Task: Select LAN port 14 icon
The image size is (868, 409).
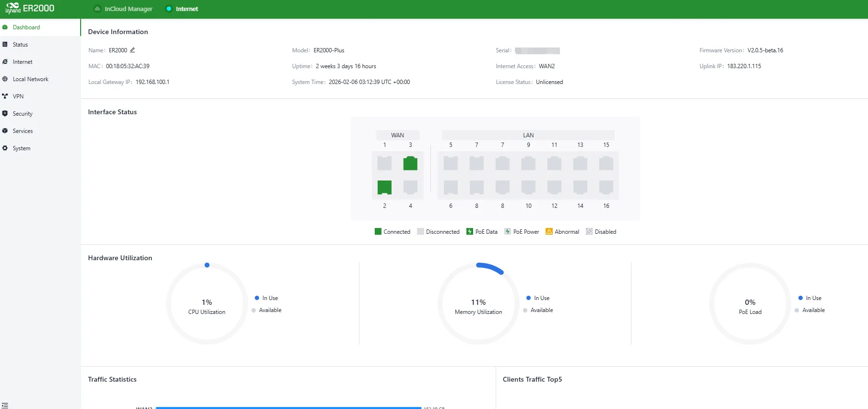Action: [x=580, y=187]
